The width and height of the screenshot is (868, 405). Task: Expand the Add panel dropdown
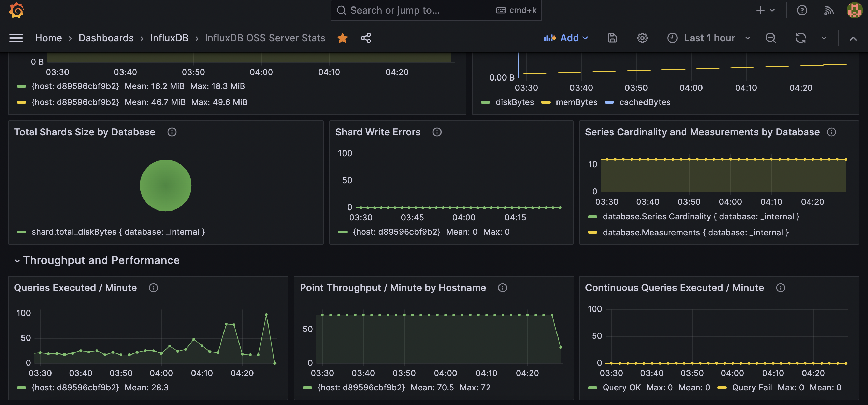tap(566, 38)
